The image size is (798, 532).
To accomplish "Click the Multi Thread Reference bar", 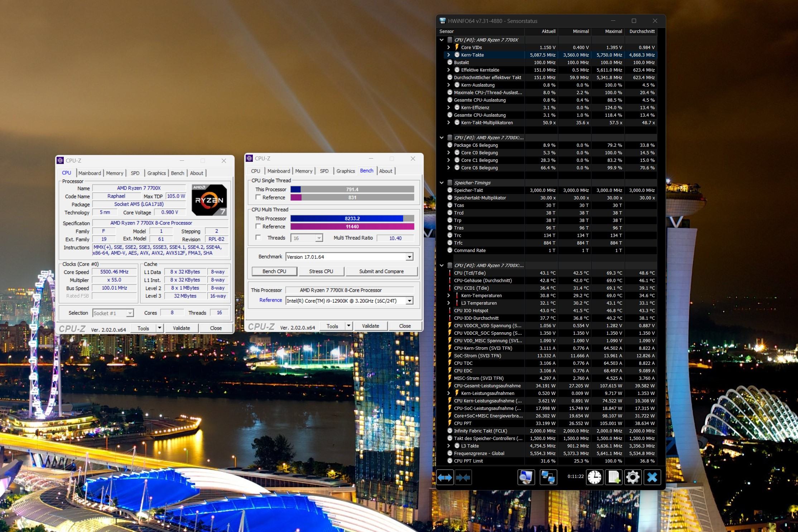I will click(352, 226).
